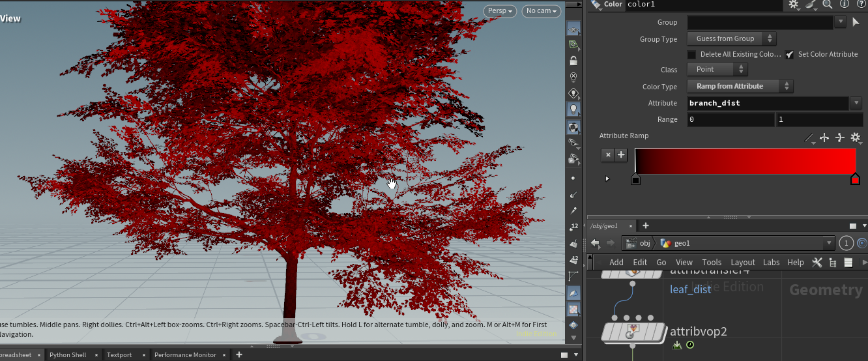This screenshot has height=361, width=868.
Task: Click the parameter pane gear icon
Action: click(x=793, y=5)
